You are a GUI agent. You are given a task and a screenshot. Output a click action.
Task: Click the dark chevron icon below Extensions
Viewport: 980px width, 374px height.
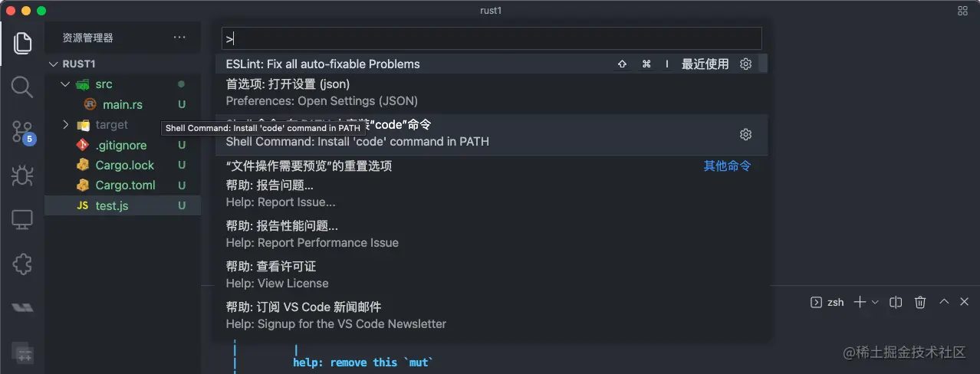[22, 307]
